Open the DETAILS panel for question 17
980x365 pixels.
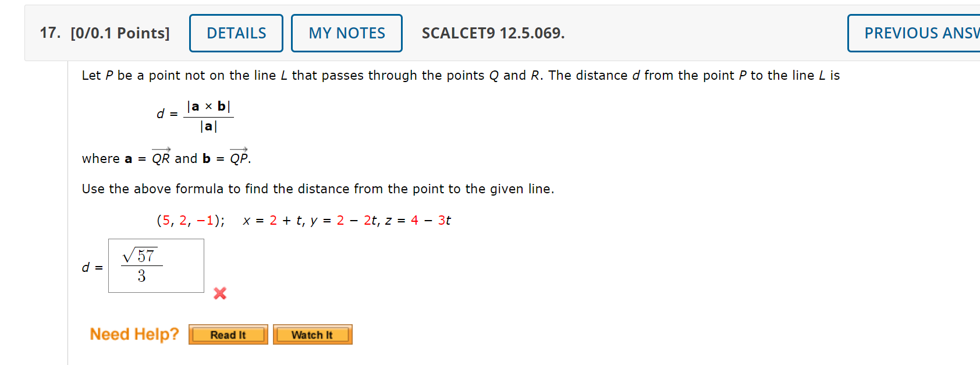[236, 33]
